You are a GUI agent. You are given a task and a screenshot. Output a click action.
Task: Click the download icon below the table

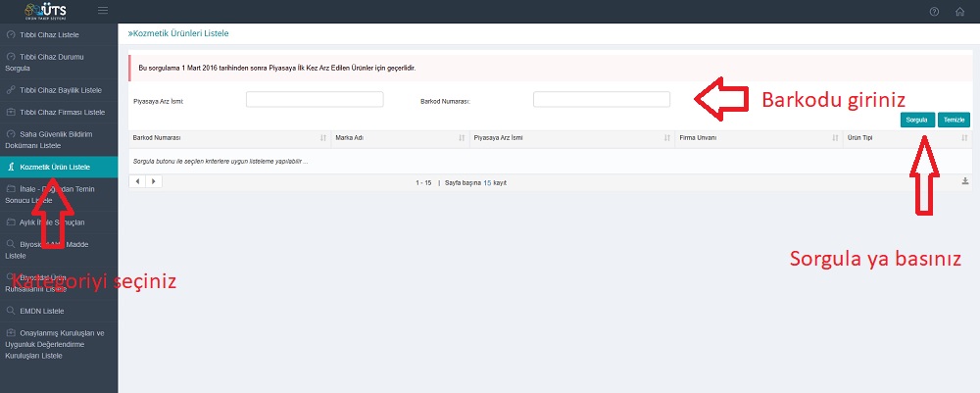click(x=964, y=181)
